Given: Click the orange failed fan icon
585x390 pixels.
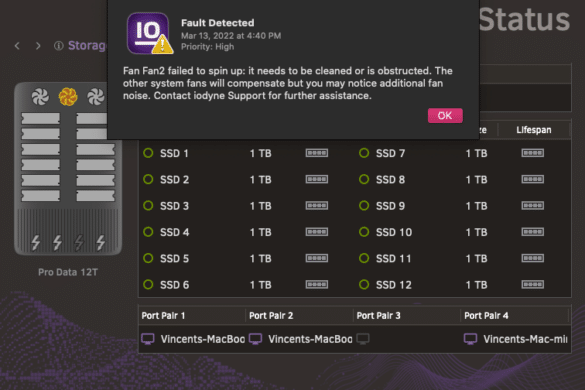Looking at the screenshot, I should point(68,97).
